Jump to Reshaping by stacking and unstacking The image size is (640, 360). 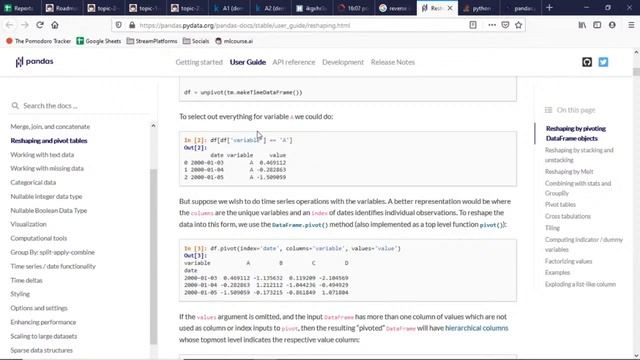[579, 155]
